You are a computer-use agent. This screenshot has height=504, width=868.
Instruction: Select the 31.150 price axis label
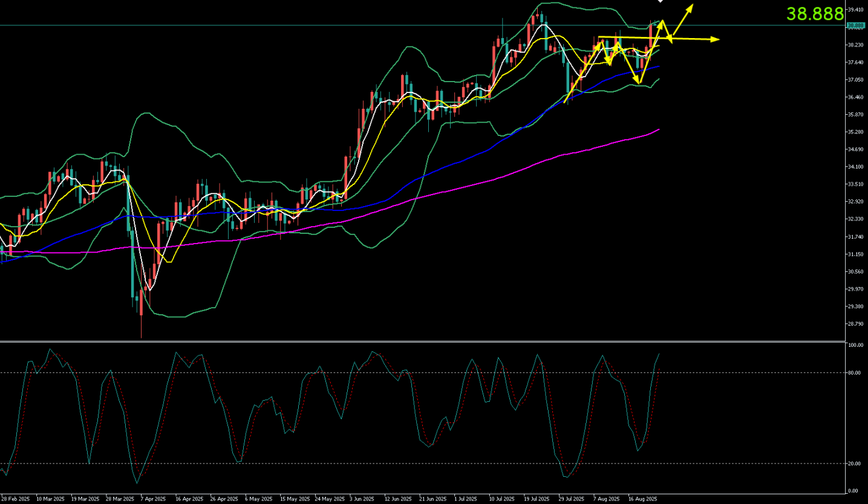click(x=855, y=254)
